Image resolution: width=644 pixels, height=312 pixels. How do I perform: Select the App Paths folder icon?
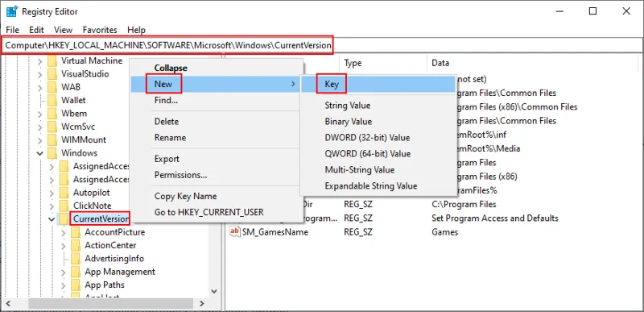[x=75, y=285]
